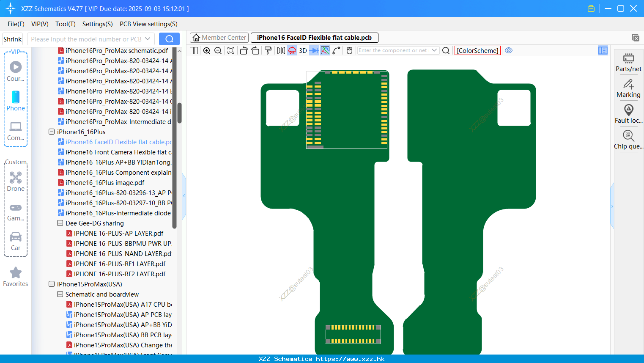The image size is (644, 363).
Task: Select the Computer category
Action: (16, 131)
